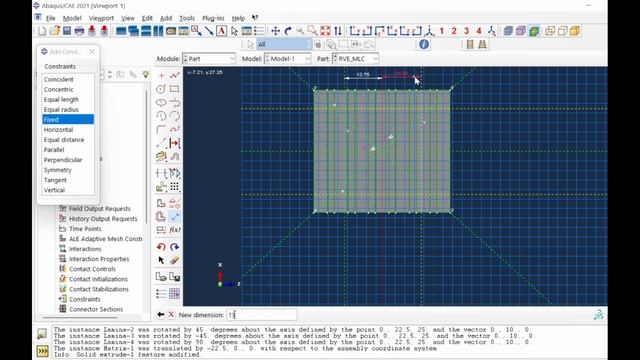This screenshot has width=640, height=360.
Task: Apply custom view 1
Action: tap(442, 31)
